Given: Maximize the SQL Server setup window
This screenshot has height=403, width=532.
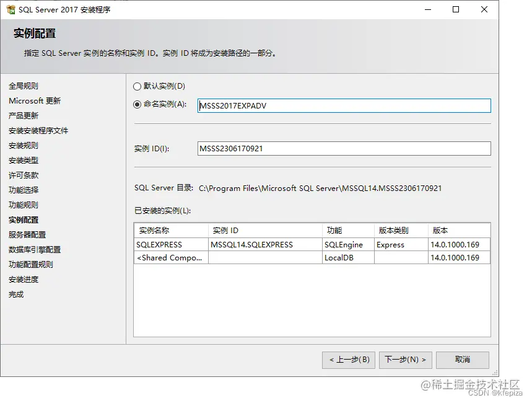Looking at the screenshot, I should coord(456,9).
